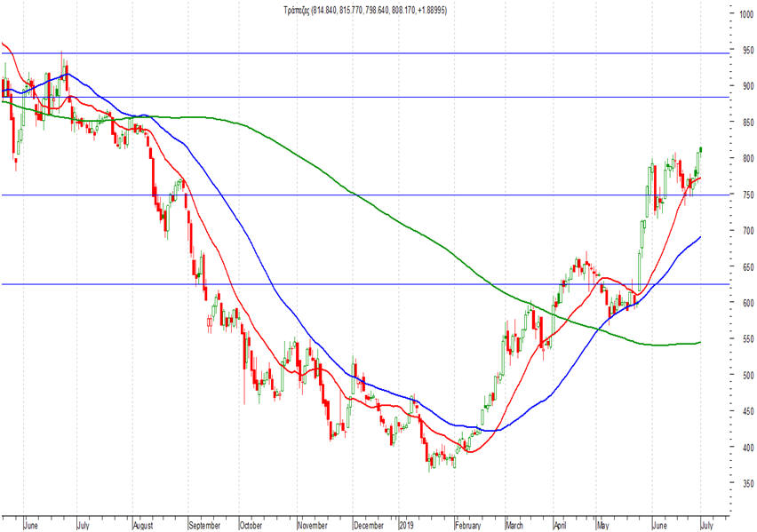The image size is (757, 532).
Task: Click the 550 price axis label
Action: pyautogui.click(x=747, y=339)
